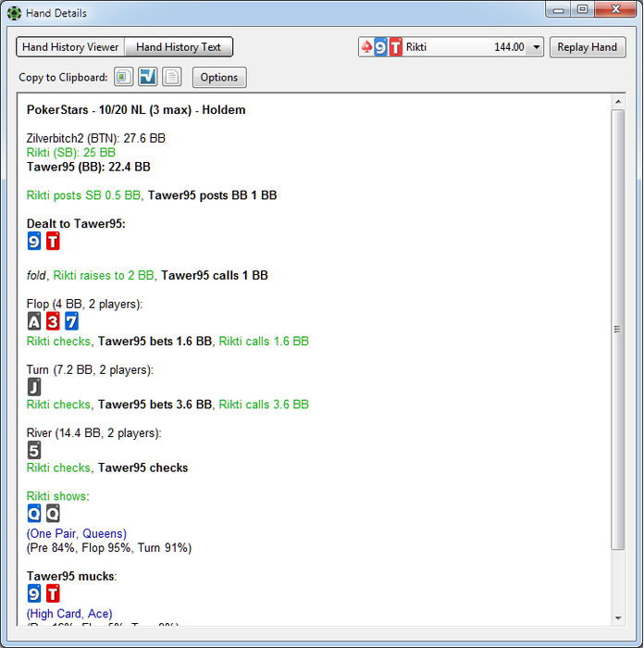The width and height of the screenshot is (644, 648).
Task: Click the T card under Dealt to Tawer95
Action: [53, 241]
